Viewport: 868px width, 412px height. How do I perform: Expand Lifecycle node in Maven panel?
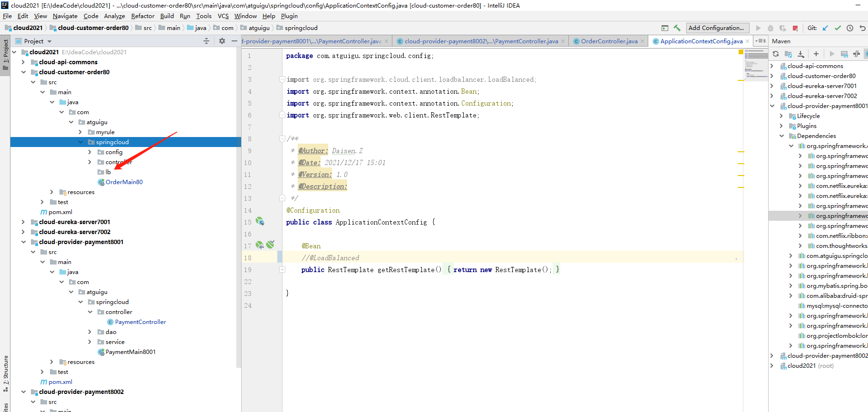pos(781,116)
